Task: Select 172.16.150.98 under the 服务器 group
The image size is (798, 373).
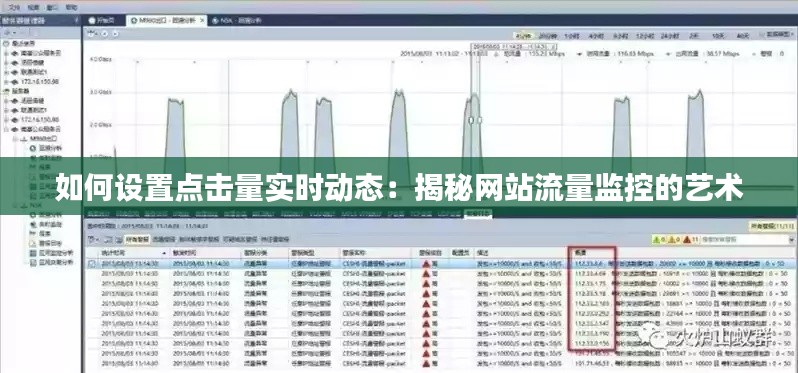Action: point(39,119)
